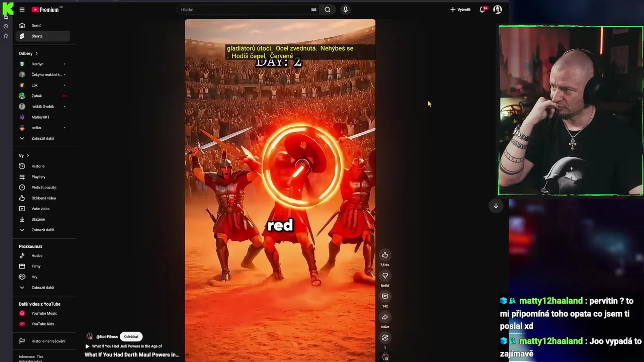Click the search magnifier button
The image size is (644, 362).
click(328, 10)
